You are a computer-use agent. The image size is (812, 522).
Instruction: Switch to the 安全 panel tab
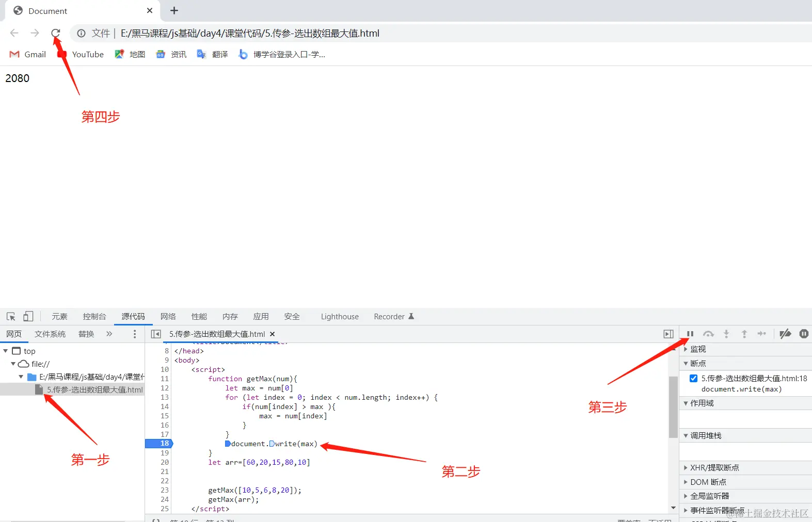point(292,317)
